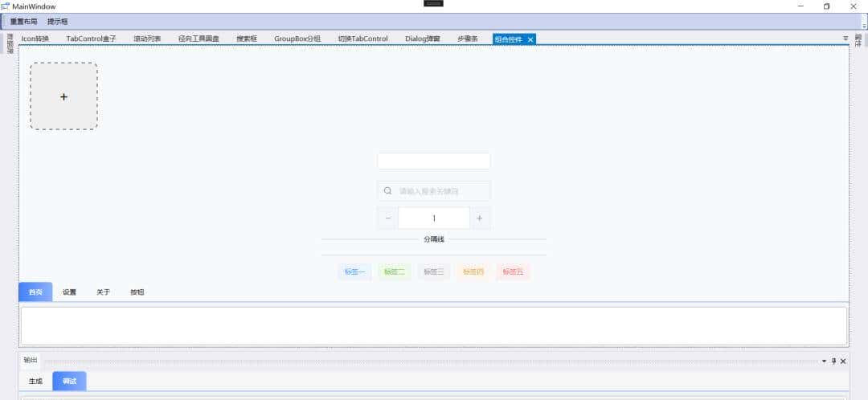Switch to the 关于 tab
Viewport: 868px width, 400px height.
point(103,292)
